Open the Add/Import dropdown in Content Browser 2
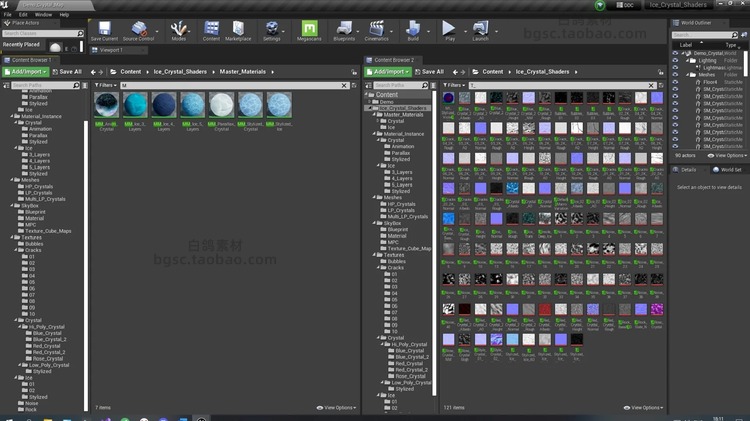The image size is (750, 421). pyautogui.click(x=388, y=72)
